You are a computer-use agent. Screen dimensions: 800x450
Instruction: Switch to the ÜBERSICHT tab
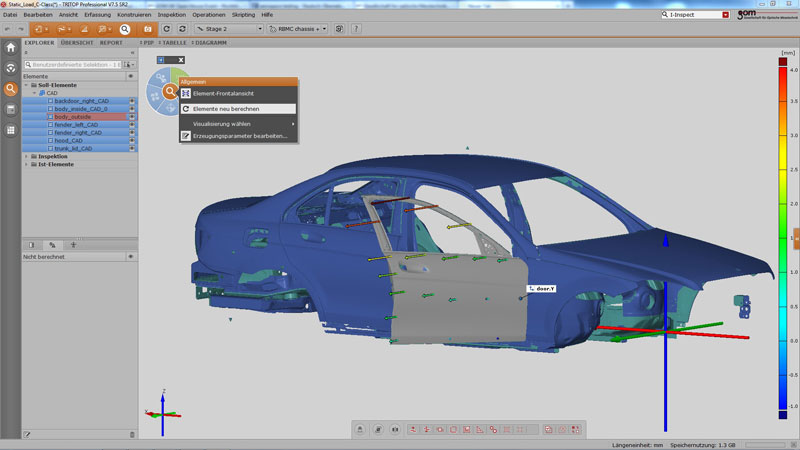77,43
